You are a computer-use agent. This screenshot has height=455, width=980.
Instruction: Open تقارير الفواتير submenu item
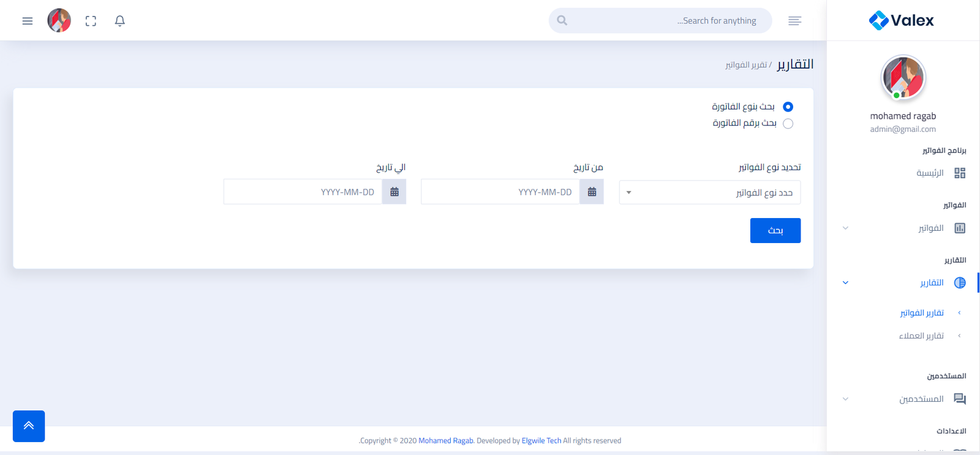click(x=921, y=313)
